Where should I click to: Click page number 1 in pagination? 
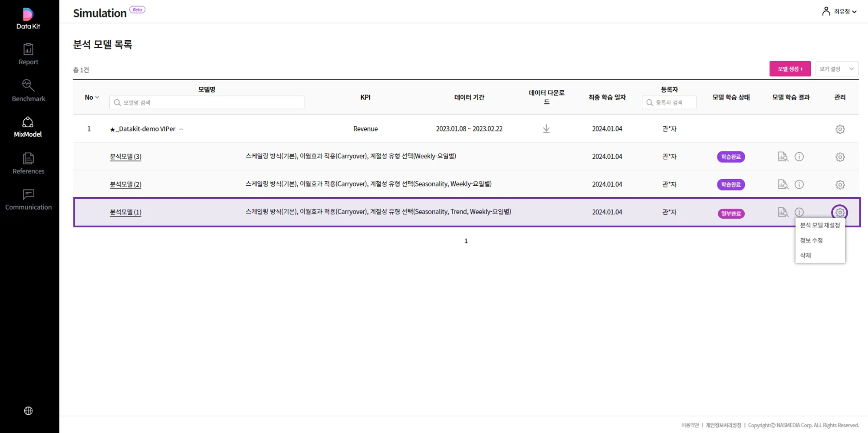click(x=466, y=241)
